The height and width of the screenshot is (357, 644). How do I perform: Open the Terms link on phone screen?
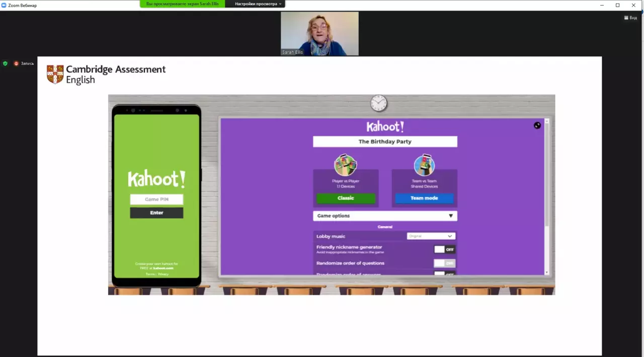[x=150, y=274]
